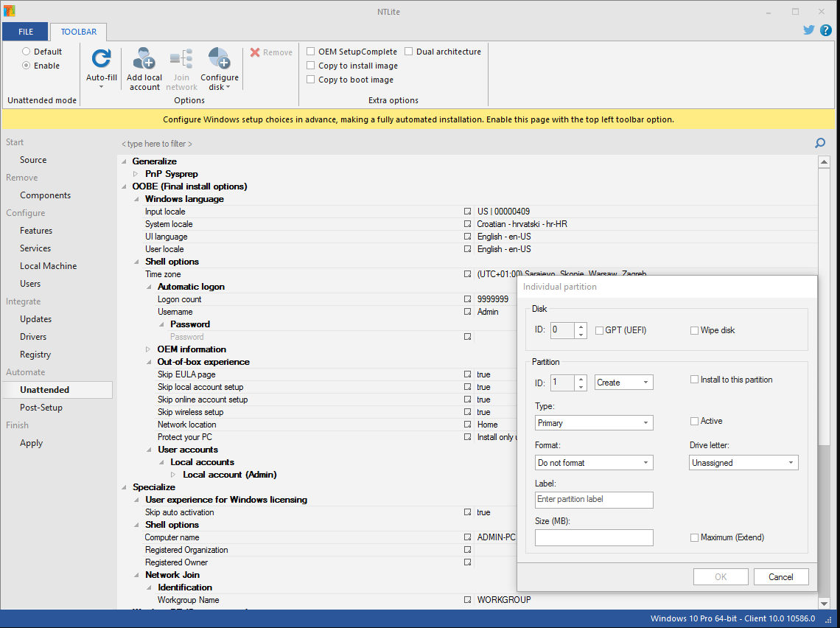Tick the Maximum (Extend) checkbox
This screenshot has width=840, height=628.
point(694,537)
